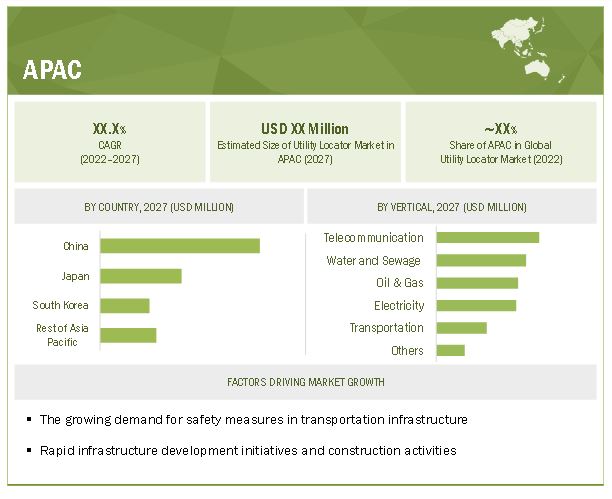Click the rapid infrastructure development bullet text
Viewport: 612px width, 499px height.
point(248,451)
